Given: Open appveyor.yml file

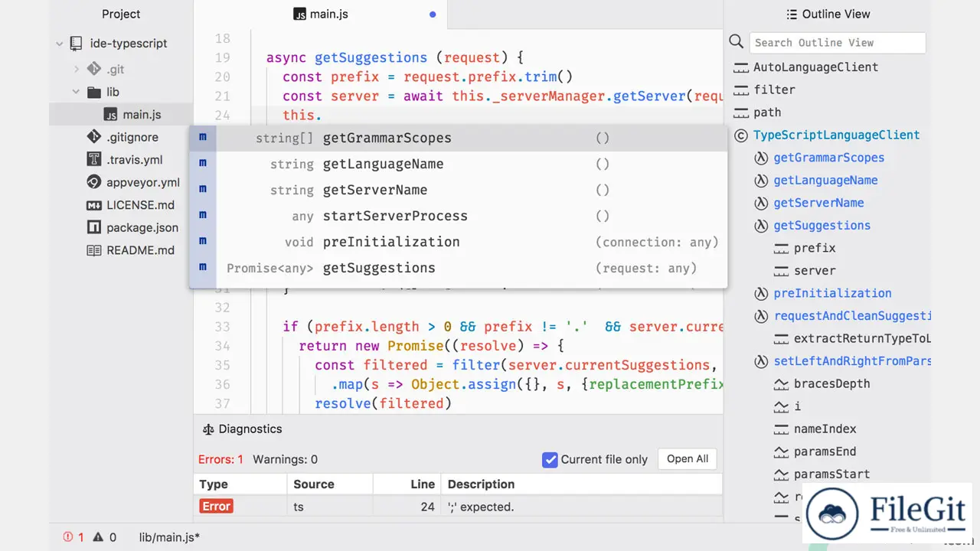Looking at the screenshot, I should click(x=143, y=182).
